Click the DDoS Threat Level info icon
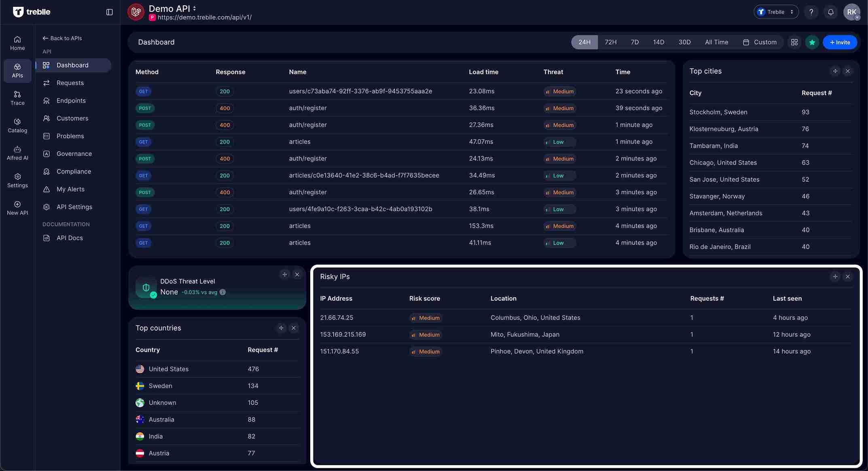 222,292
